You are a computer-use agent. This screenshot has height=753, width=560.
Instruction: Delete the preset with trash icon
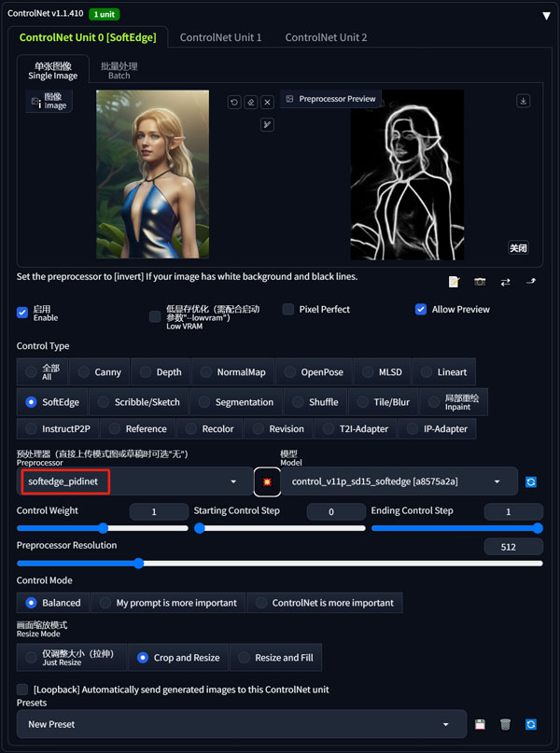[x=505, y=724]
